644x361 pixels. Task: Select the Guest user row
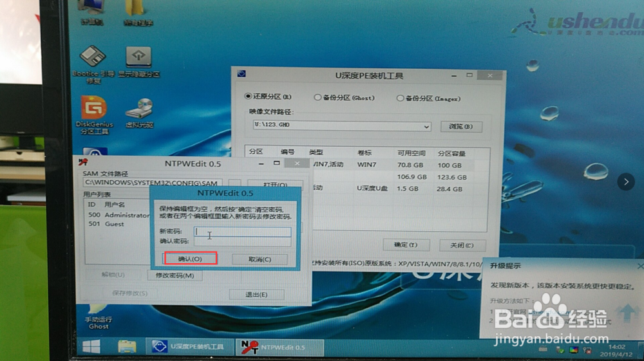tap(118, 224)
